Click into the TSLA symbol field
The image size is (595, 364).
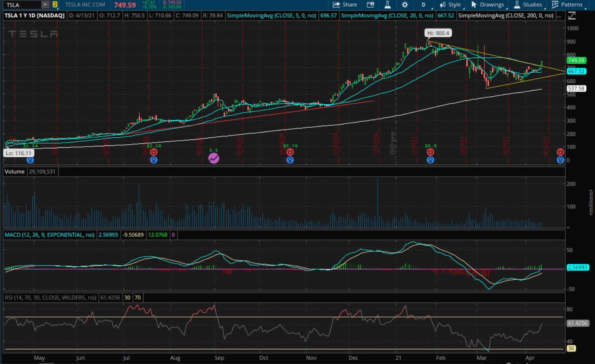[x=23, y=5]
